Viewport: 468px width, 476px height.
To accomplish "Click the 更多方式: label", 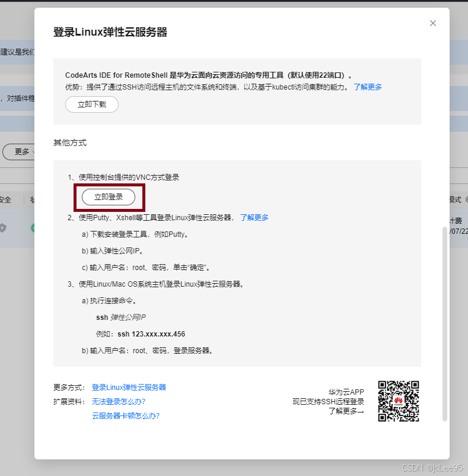I will pos(69,388).
